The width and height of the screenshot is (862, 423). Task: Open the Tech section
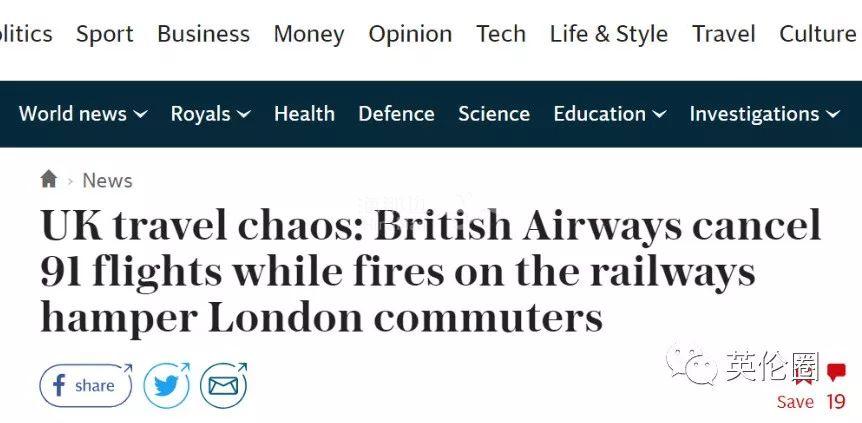[x=501, y=34]
